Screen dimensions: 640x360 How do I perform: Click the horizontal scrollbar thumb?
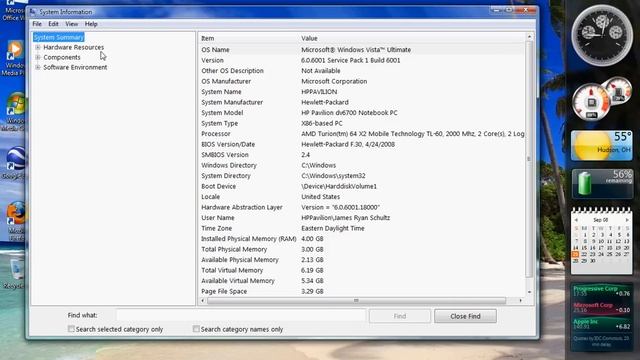[x=356, y=300]
